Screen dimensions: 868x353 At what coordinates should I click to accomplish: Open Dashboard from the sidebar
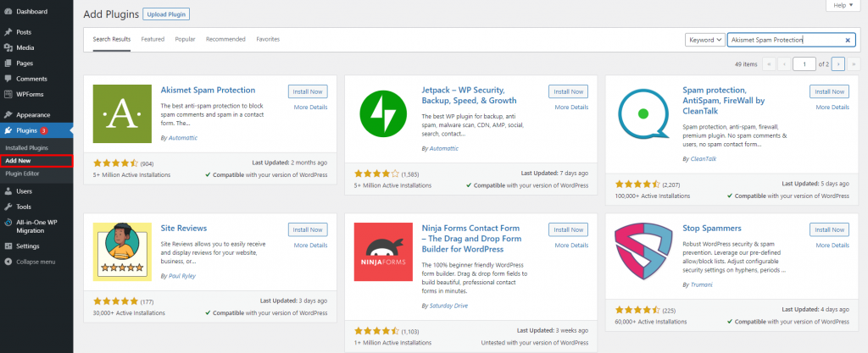31,12
